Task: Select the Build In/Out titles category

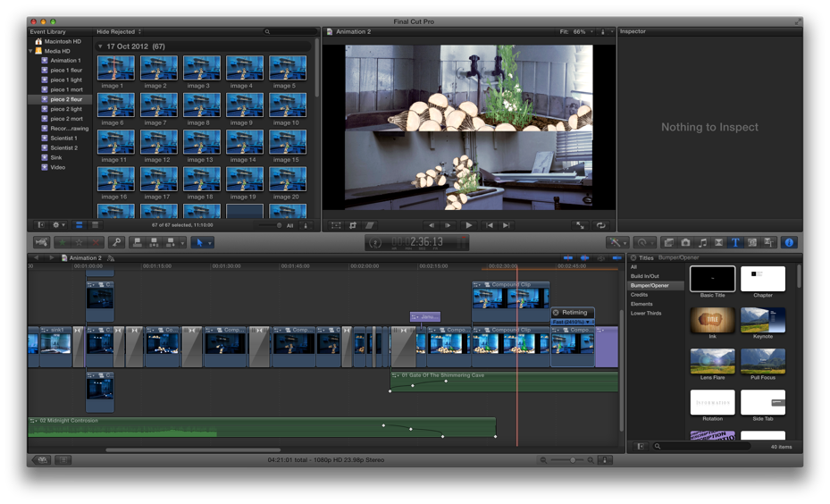Action: (x=645, y=276)
